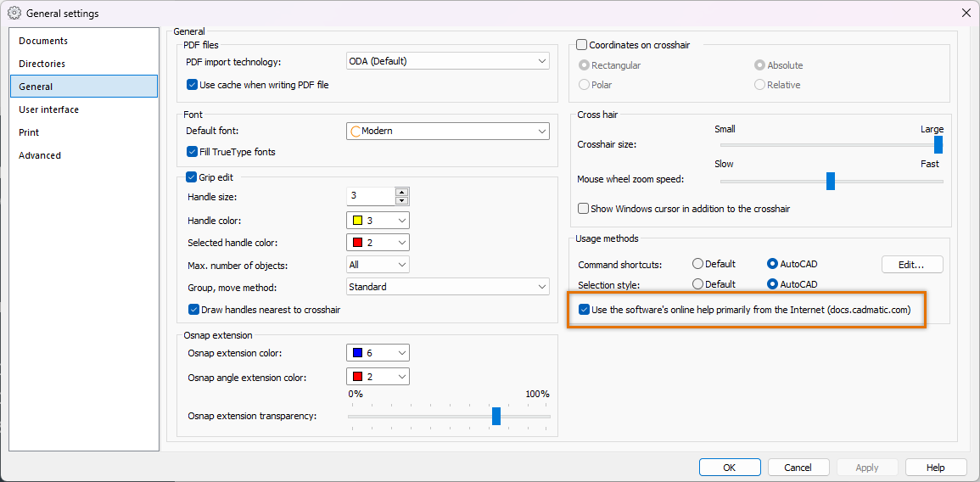Click inside the Handle size input field
This screenshot has height=482, width=980.
[371, 196]
